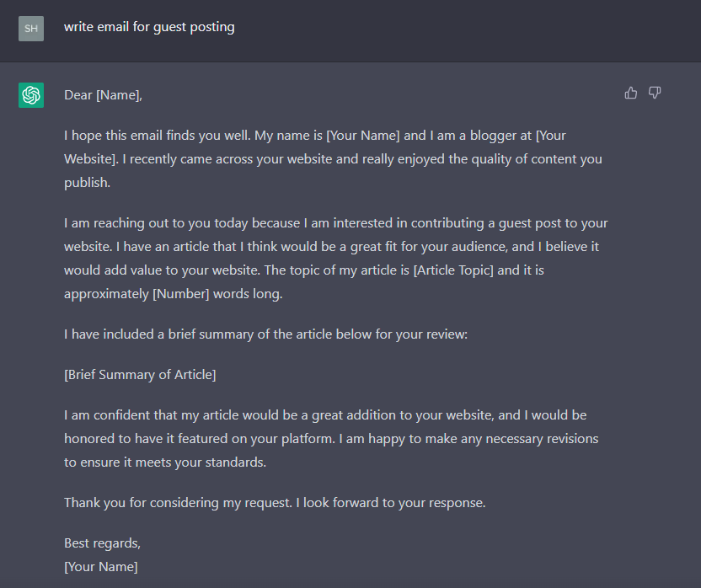Screen dimensions: 701x588
Task: Click the 'Dear [Name],' greeting line
Action: pos(104,95)
